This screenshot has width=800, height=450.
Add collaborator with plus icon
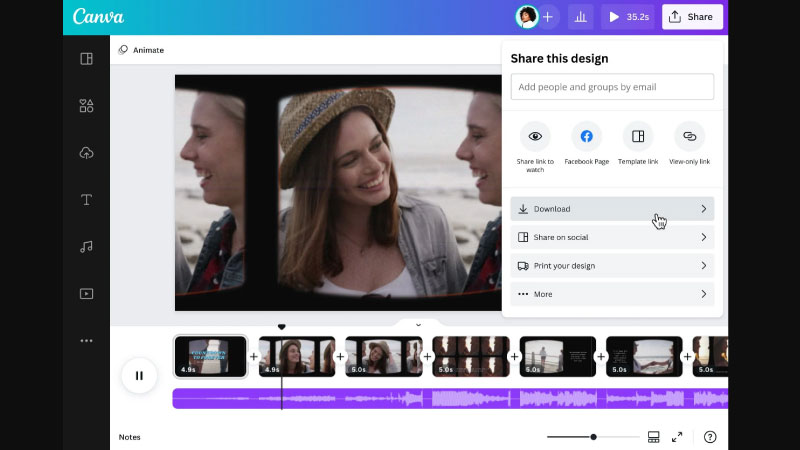(548, 17)
